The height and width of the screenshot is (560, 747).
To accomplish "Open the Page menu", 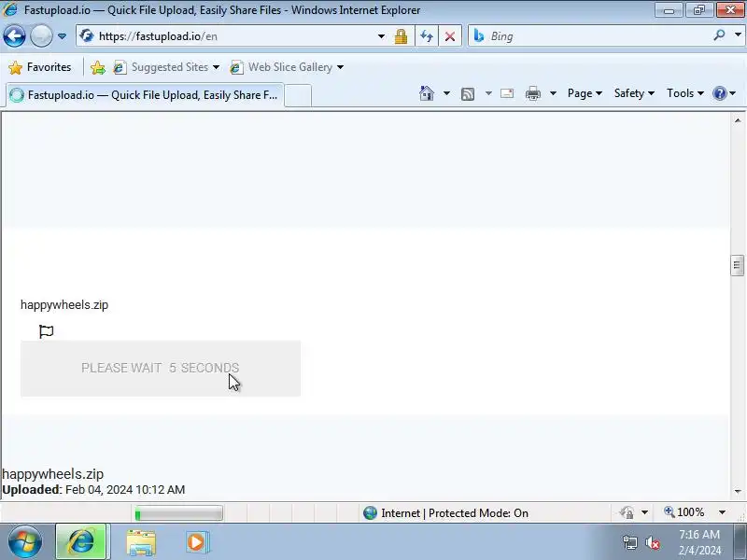I will tap(585, 93).
